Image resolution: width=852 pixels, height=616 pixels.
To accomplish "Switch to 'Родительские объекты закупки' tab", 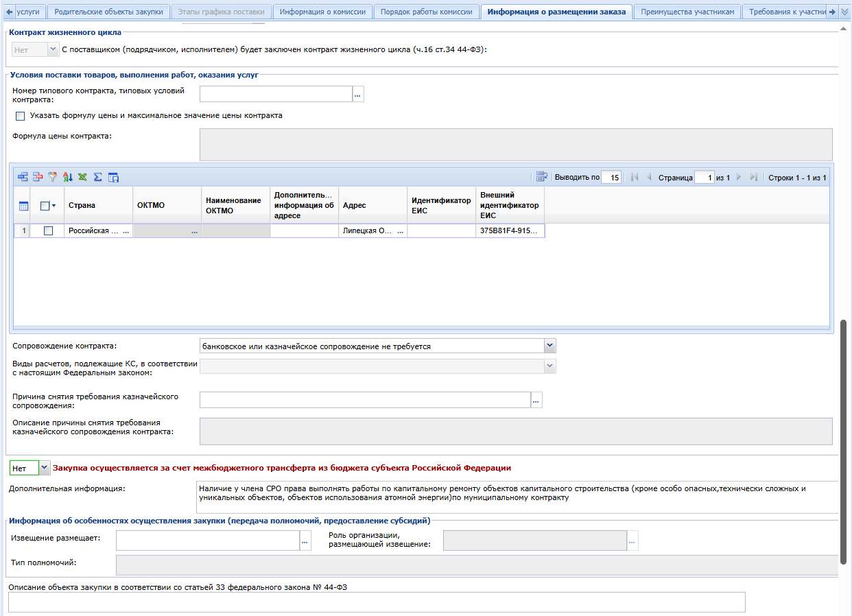I will tap(108, 12).
